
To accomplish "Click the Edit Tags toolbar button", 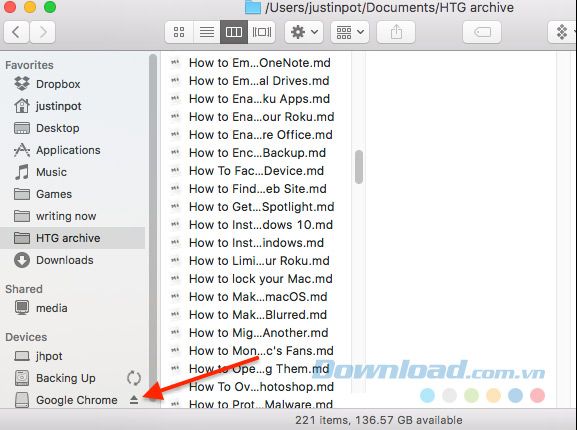I will [482, 32].
